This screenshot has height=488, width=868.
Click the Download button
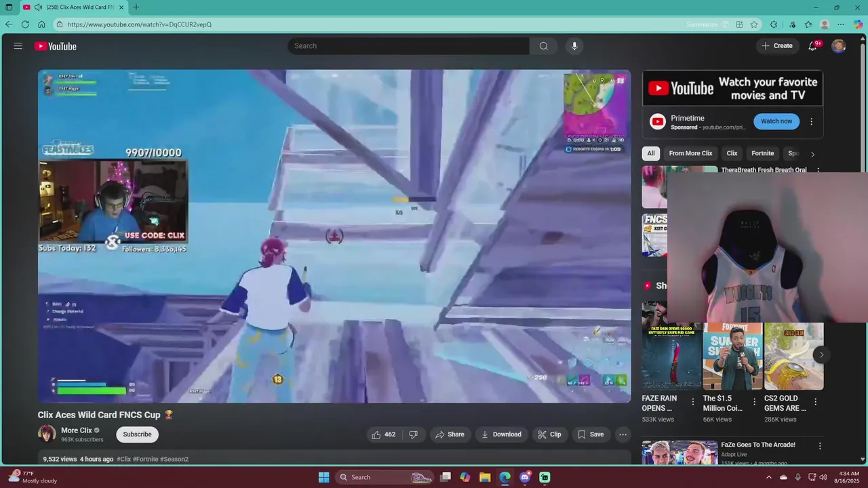tap(501, 434)
